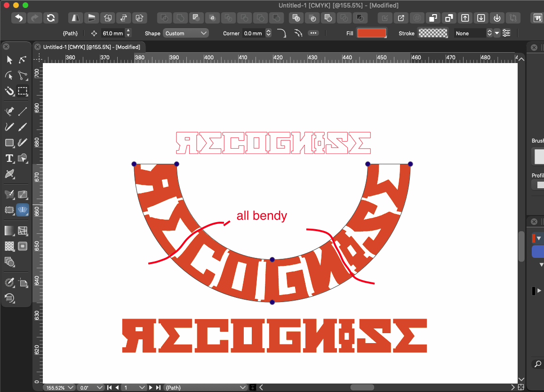
Task: Toggle the rectangular marquee selection mode
Action: tap(23, 91)
